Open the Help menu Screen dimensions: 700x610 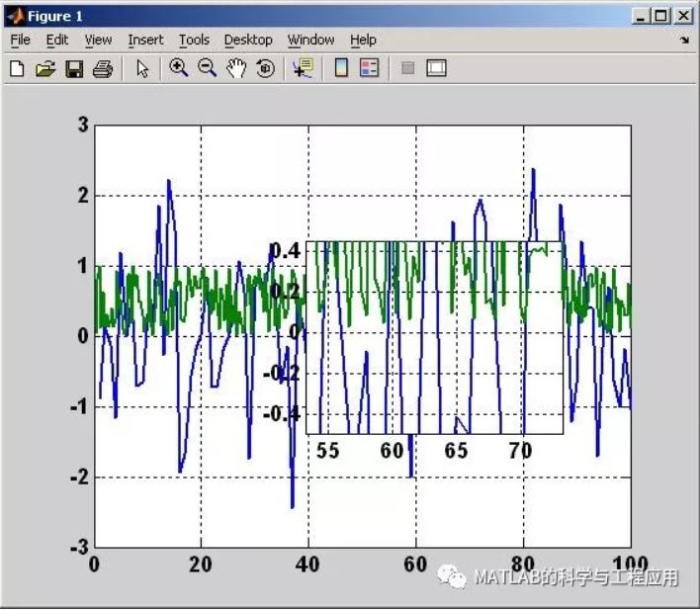click(x=363, y=40)
